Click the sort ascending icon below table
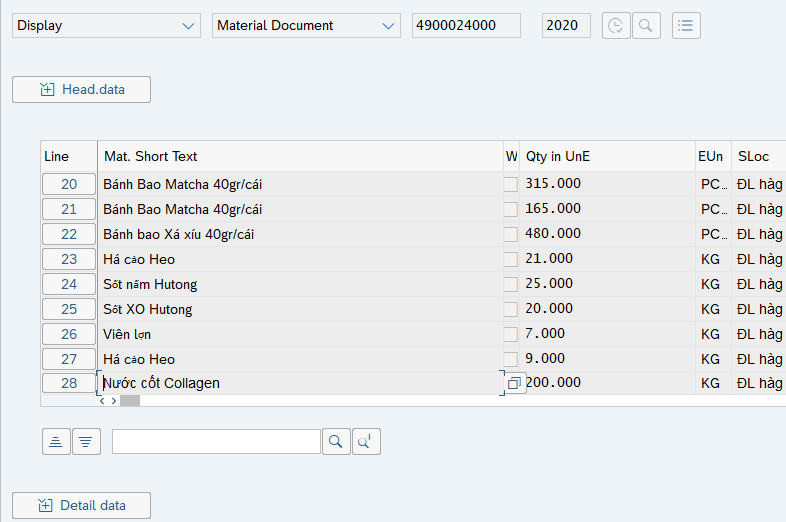 [56, 441]
